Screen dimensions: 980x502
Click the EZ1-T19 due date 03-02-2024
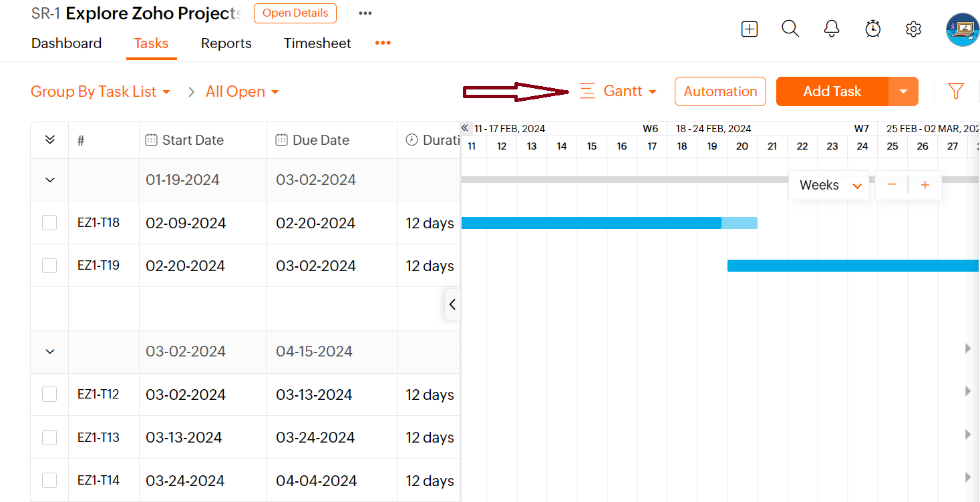(316, 266)
